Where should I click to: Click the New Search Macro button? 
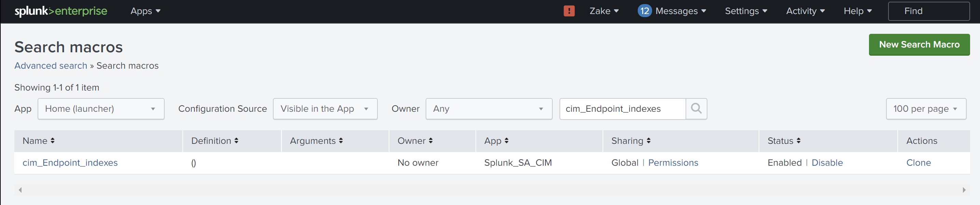pyautogui.click(x=919, y=44)
